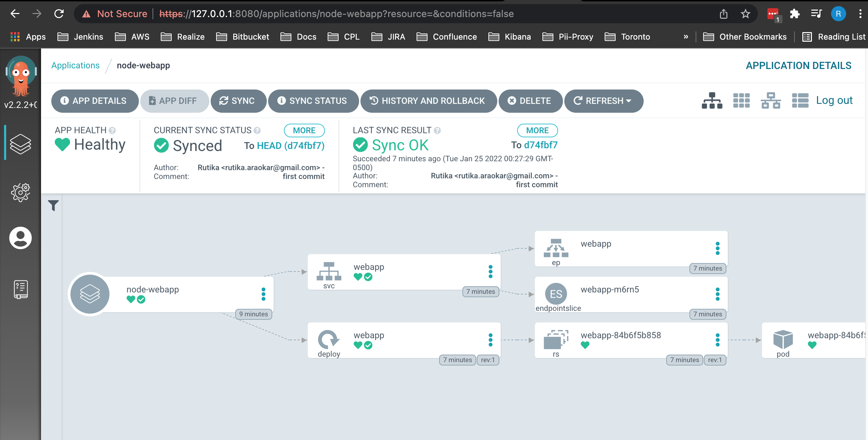Open the User Info sidebar icon
868x440 pixels.
point(21,238)
